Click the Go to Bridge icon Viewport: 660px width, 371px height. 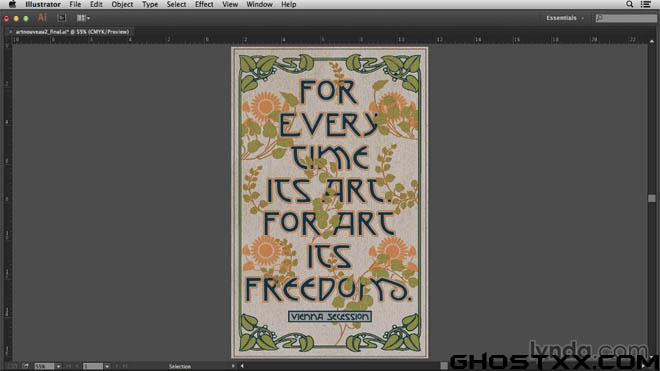pyautogui.click(x=62, y=18)
